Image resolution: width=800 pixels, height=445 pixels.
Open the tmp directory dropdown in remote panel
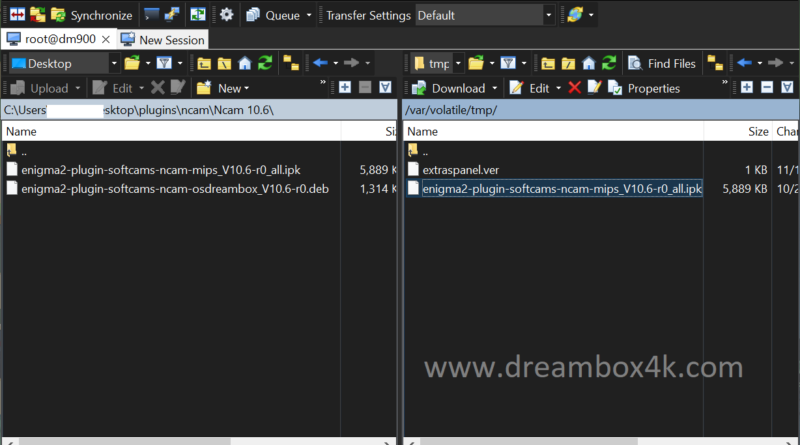(438, 63)
